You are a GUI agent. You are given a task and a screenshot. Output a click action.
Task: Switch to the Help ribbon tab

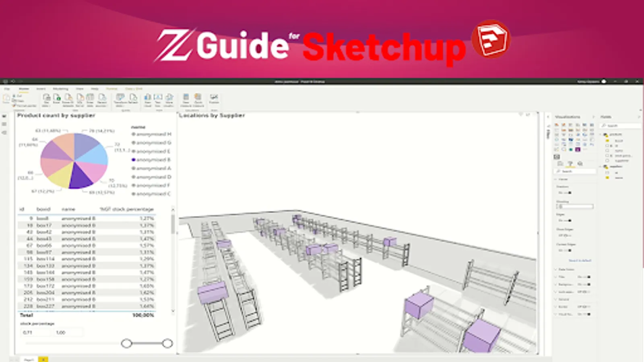pyautogui.click(x=95, y=88)
